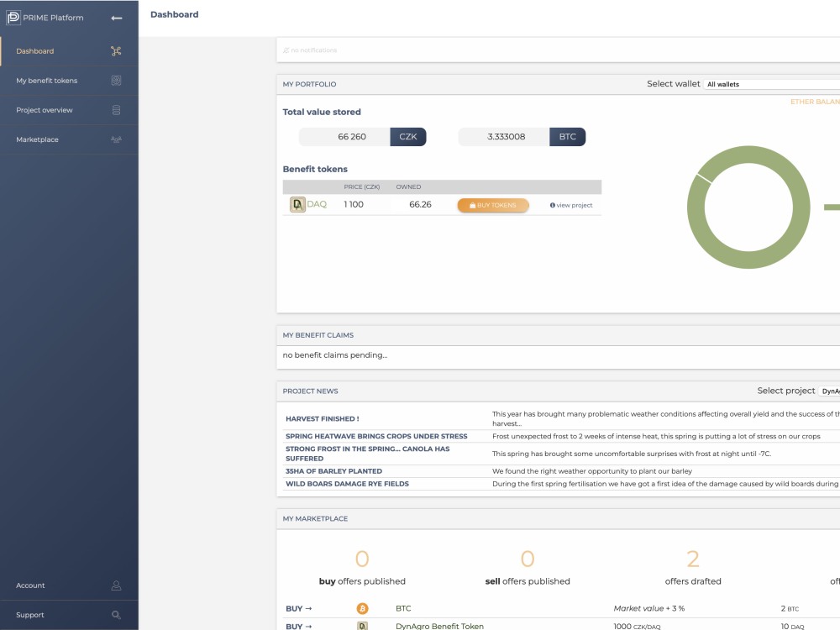Open the Select wallet dropdown
840x630 pixels.
[x=771, y=84]
